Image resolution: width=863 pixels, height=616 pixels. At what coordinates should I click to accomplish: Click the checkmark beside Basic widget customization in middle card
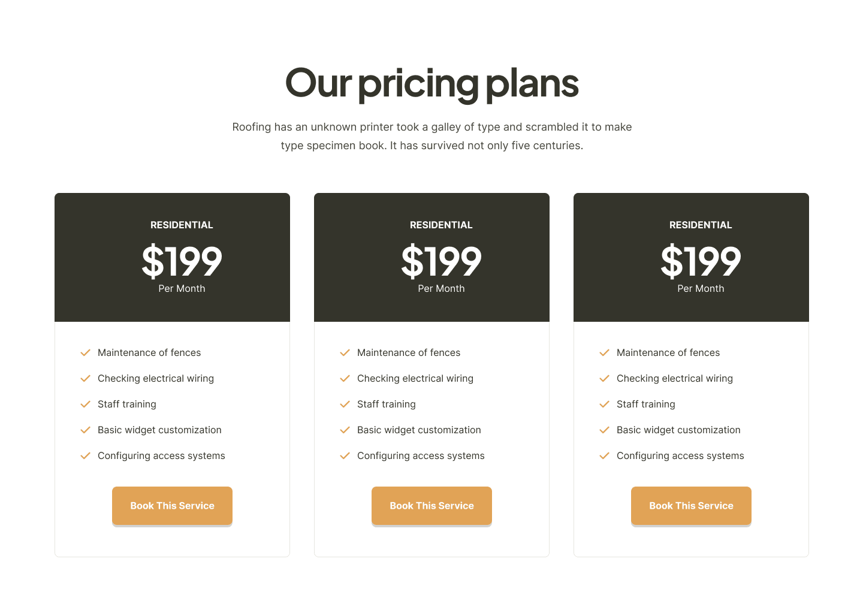pyautogui.click(x=345, y=430)
